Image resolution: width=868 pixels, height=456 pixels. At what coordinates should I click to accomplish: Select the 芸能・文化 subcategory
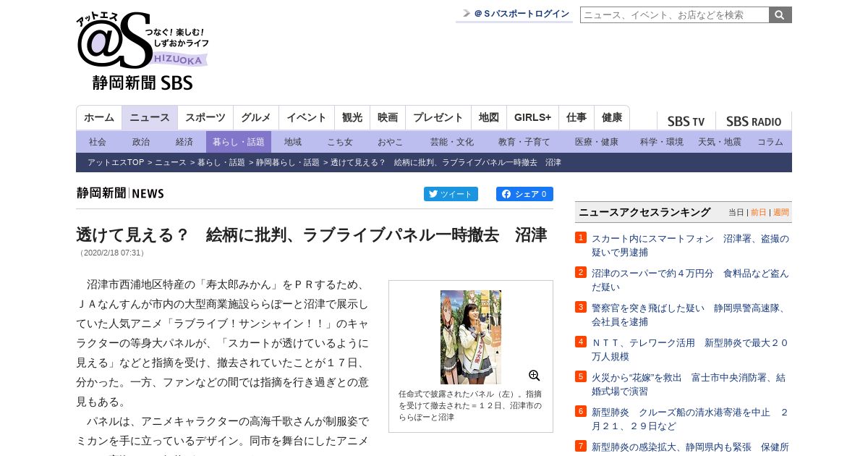click(x=452, y=142)
